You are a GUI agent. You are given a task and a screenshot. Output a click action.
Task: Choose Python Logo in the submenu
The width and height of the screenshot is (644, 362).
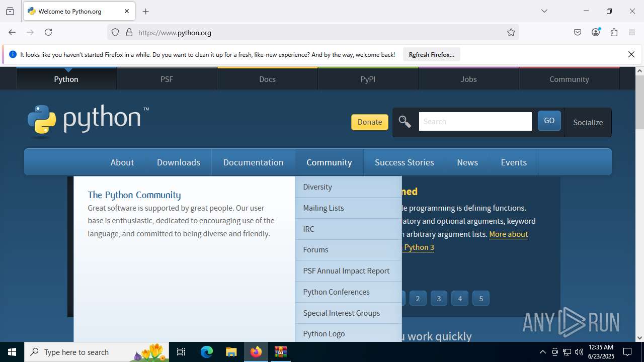click(x=348, y=333)
